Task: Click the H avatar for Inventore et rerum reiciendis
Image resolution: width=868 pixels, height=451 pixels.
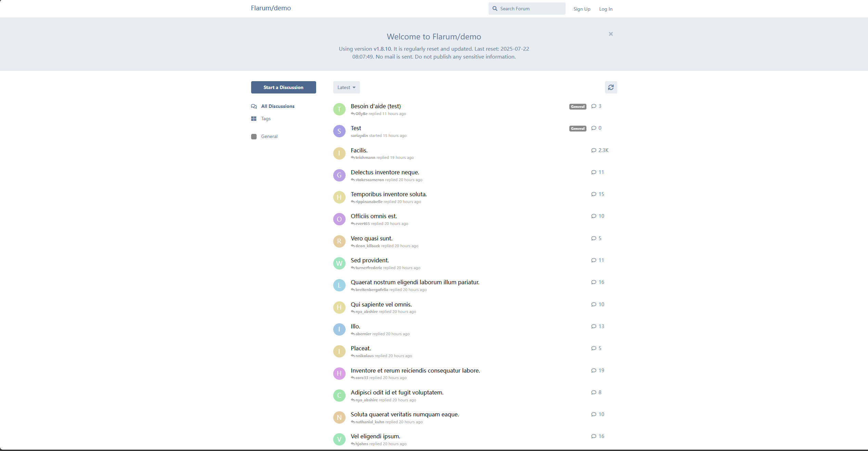Action: click(339, 373)
